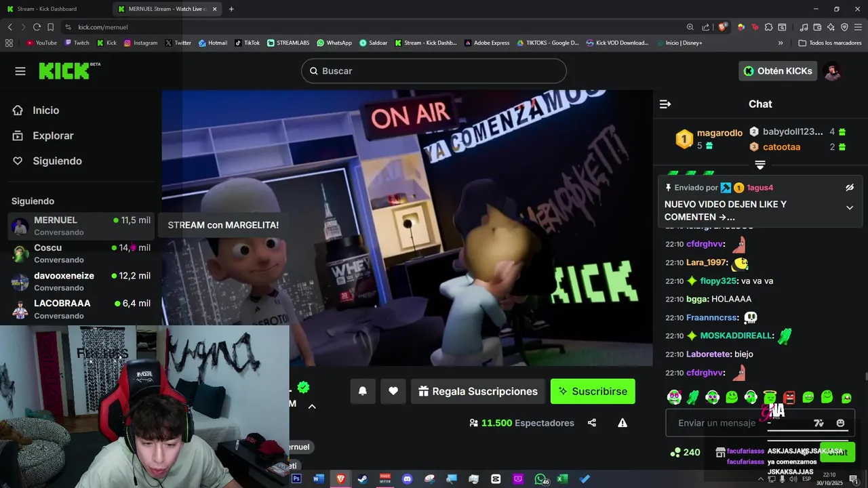Screen dimensions: 868x488
Task: Click the MOSKADDIREALL username in chat
Action: point(736,335)
